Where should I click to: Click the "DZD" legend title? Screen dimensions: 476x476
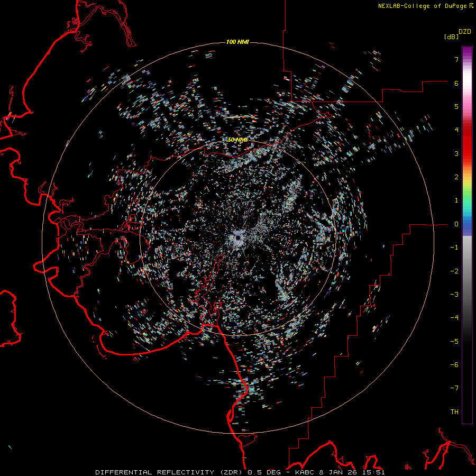pyautogui.click(x=465, y=32)
